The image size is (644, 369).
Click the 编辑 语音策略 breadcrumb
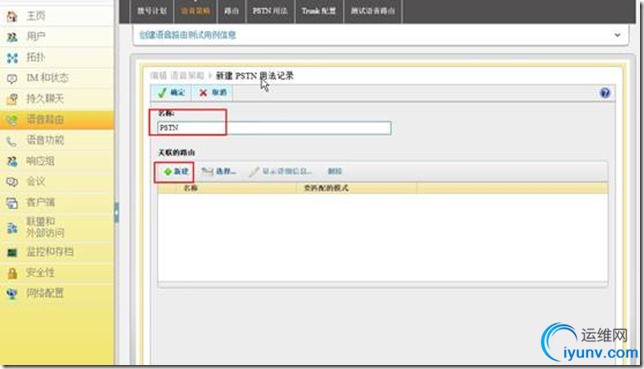(177, 76)
